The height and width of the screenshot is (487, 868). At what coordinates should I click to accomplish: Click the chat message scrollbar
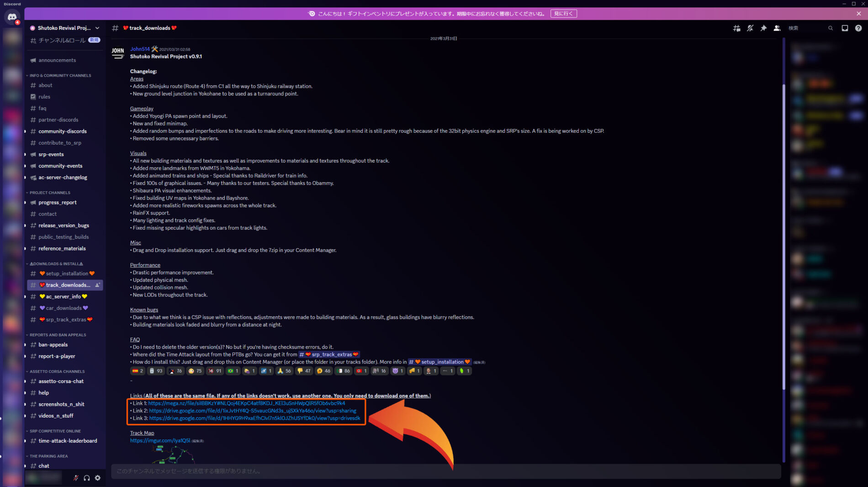[x=784, y=237]
